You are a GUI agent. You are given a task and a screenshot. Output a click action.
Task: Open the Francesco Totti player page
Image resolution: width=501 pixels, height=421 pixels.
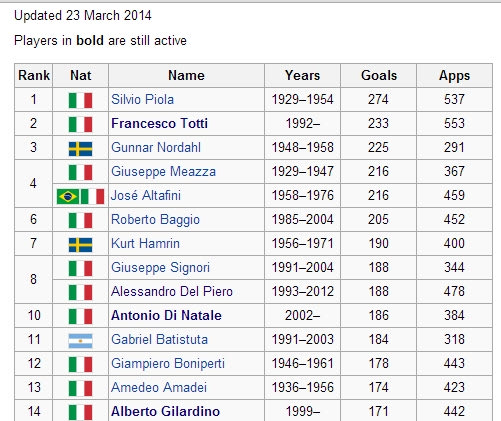pyautogui.click(x=159, y=123)
